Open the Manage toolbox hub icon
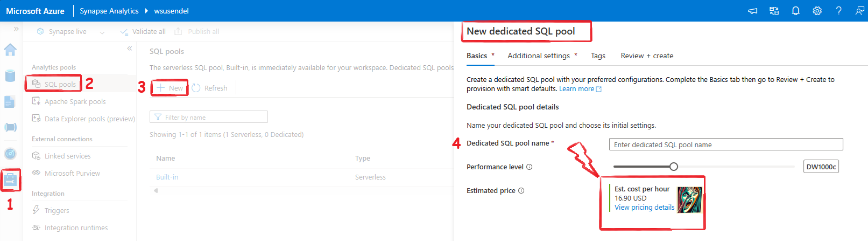Viewport: 868px width, 241px height. click(x=10, y=180)
